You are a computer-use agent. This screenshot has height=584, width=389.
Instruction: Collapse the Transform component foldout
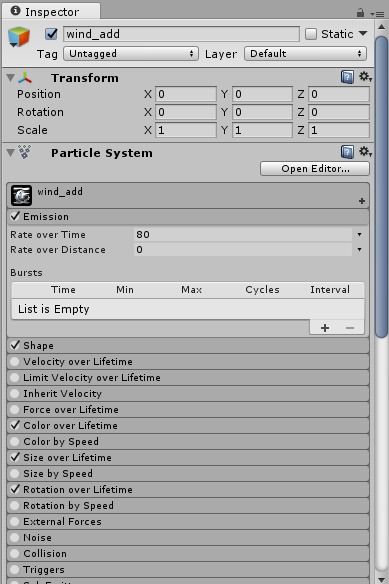pos(11,77)
